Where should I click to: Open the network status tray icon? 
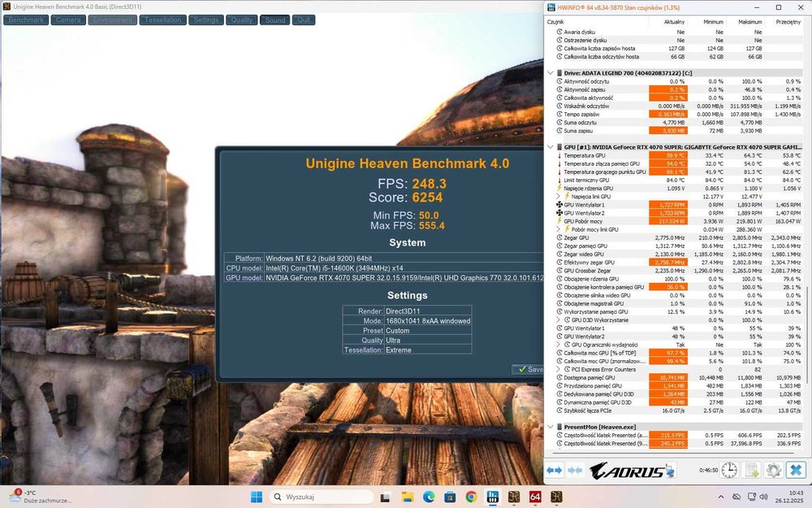pyautogui.click(x=751, y=497)
